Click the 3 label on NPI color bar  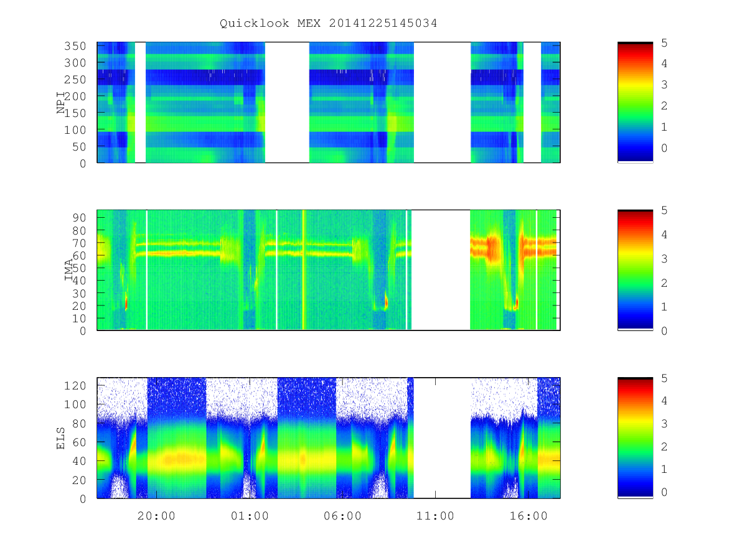coord(665,84)
